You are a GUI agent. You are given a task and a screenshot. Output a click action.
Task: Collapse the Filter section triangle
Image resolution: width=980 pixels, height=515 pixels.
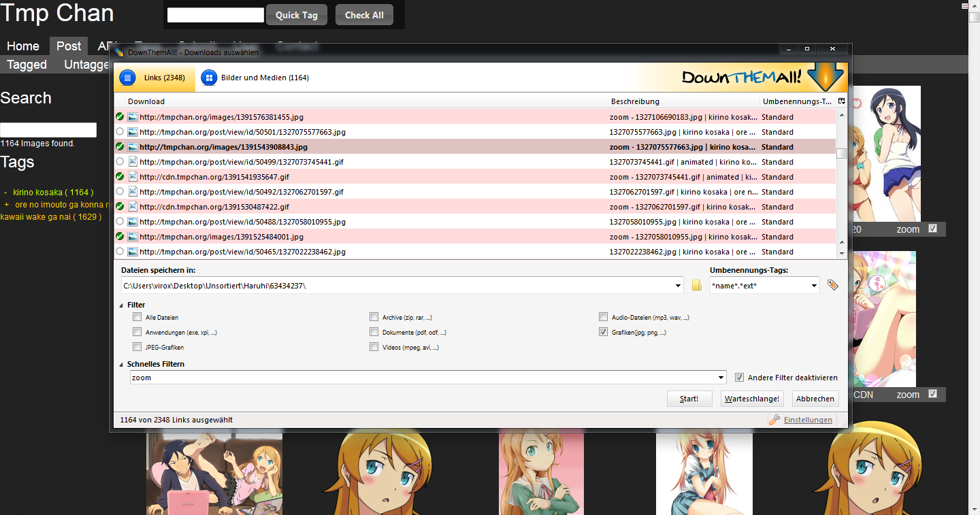click(x=122, y=305)
